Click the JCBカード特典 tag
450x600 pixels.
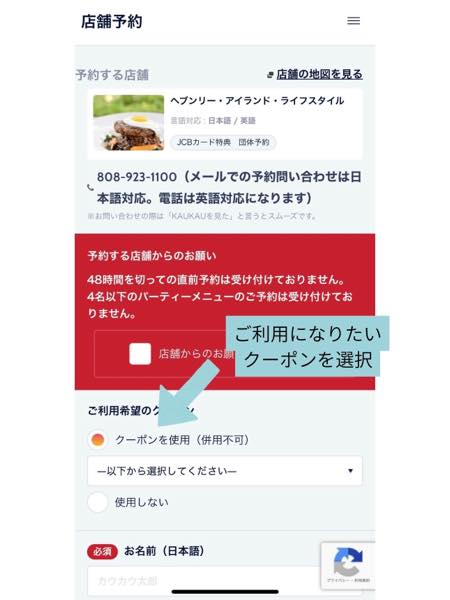coord(204,142)
